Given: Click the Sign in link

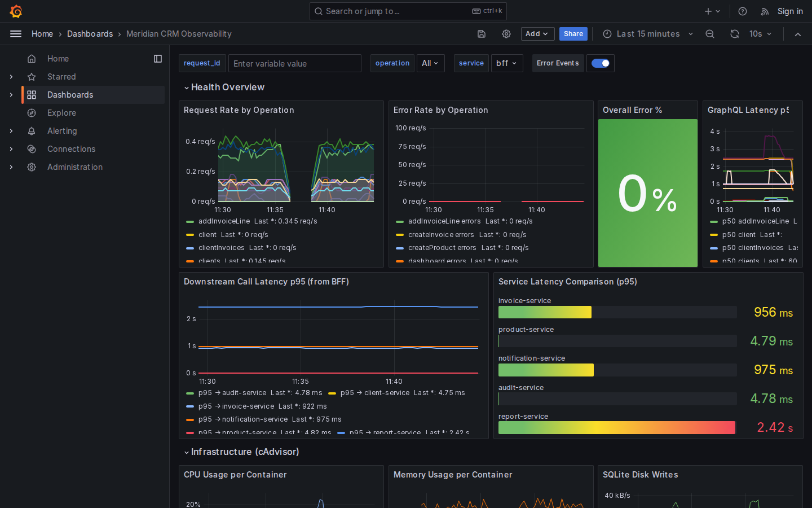Looking at the screenshot, I should tap(790, 11).
